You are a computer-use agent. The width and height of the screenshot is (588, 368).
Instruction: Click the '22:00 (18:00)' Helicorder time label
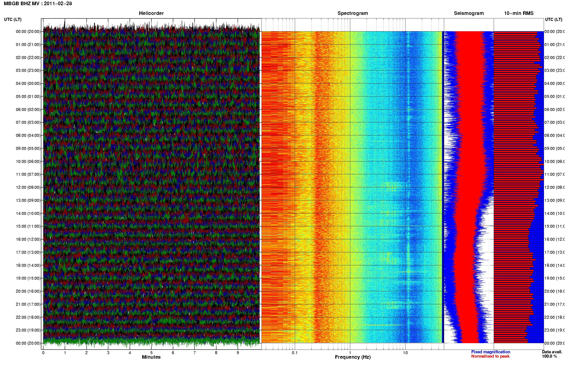[28, 317]
